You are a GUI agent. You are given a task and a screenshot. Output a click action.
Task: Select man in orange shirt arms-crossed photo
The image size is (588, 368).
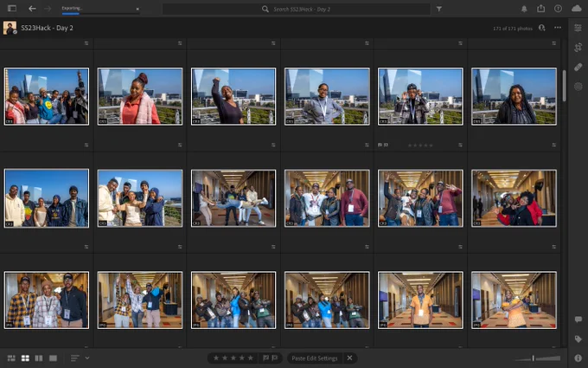coord(514,300)
